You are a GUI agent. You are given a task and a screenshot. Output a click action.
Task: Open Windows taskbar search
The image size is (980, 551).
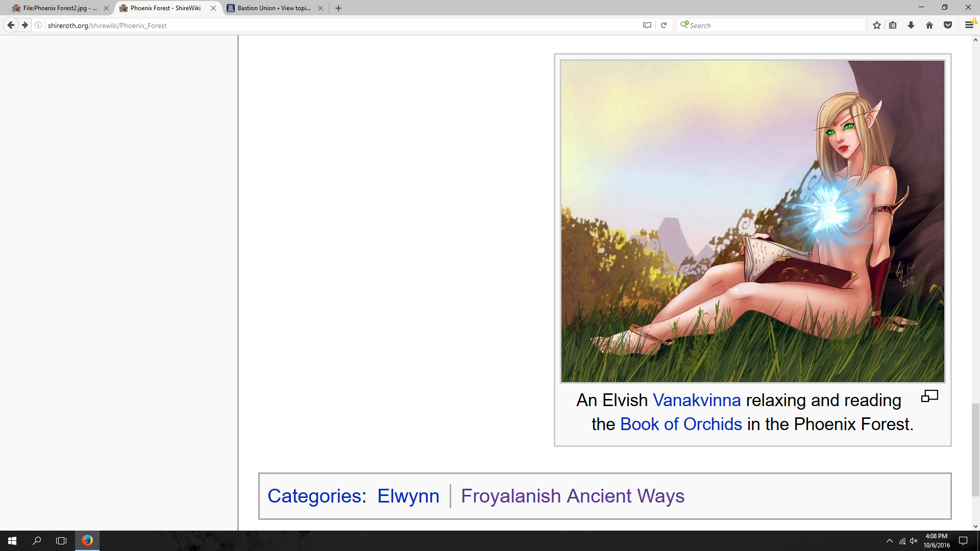click(37, 541)
